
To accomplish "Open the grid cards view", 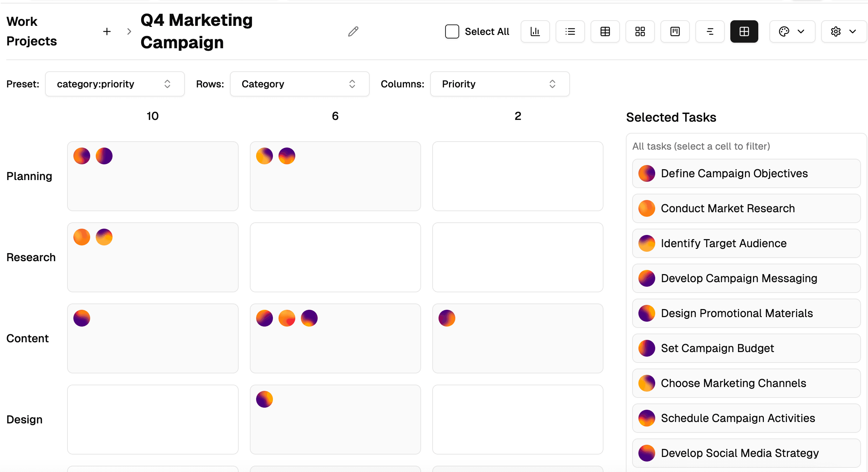I will point(640,31).
